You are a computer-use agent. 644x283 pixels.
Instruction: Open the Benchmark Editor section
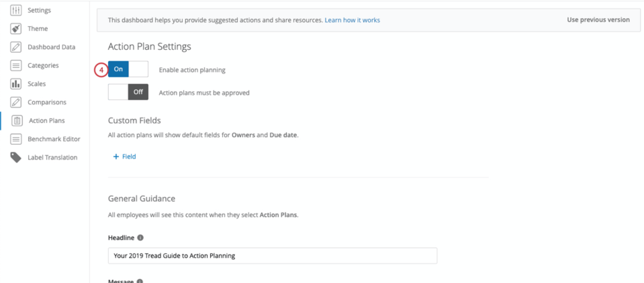click(54, 139)
